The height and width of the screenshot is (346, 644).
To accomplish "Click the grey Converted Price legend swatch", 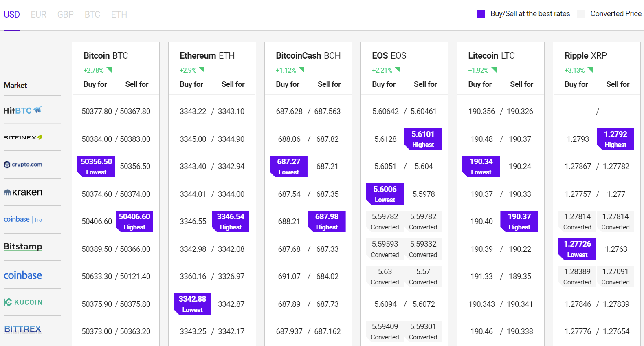I will coord(581,14).
